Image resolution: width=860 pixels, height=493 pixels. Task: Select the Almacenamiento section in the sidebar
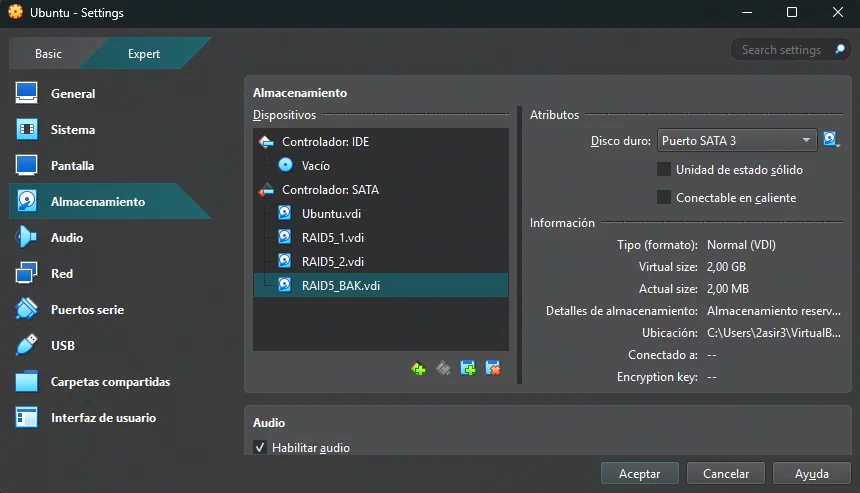click(110, 202)
